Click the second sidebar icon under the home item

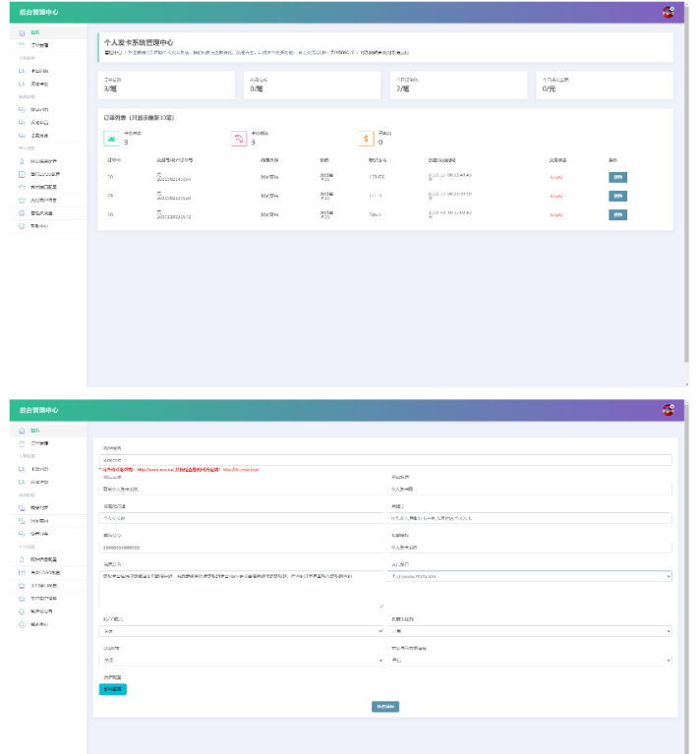click(x=23, y=45)
